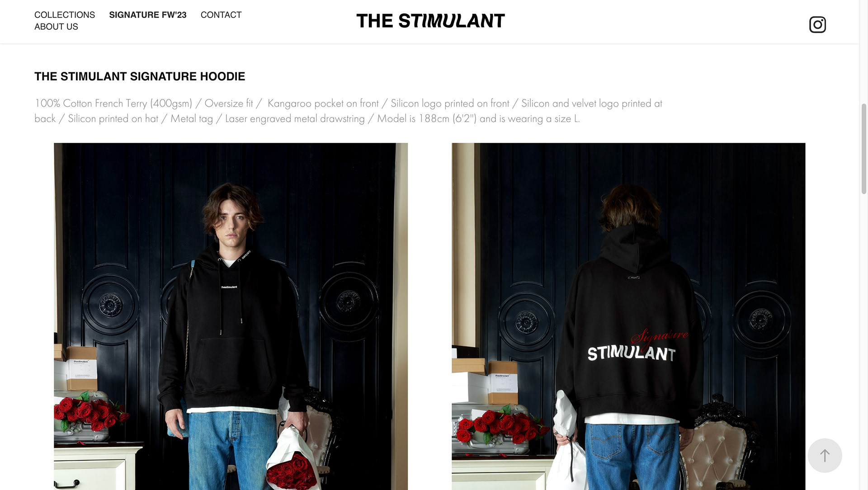Screen dimensions: 868x490
Task: Click the blue jeans in right photo
Action: 633,457
